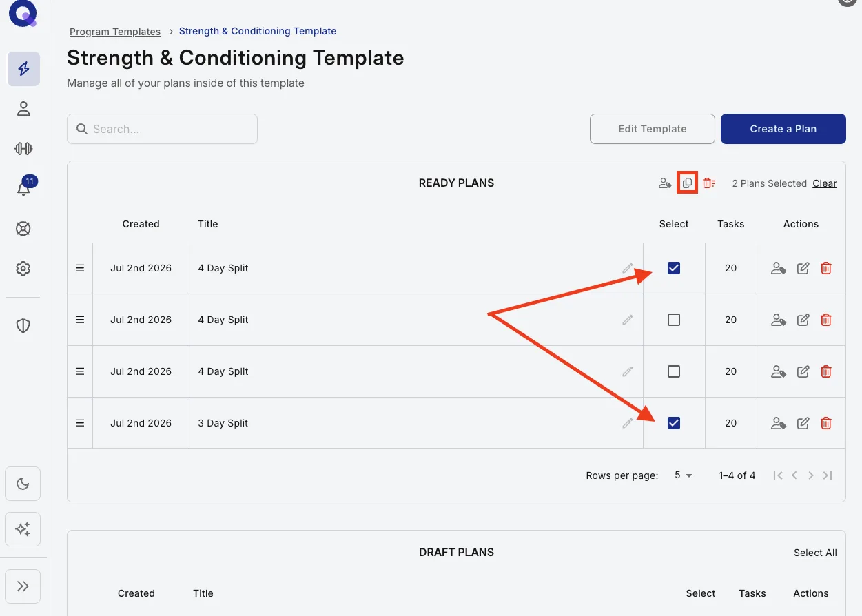Click the app logo in the sidebar
Screen dimensions: 862x616
[23, 14]
